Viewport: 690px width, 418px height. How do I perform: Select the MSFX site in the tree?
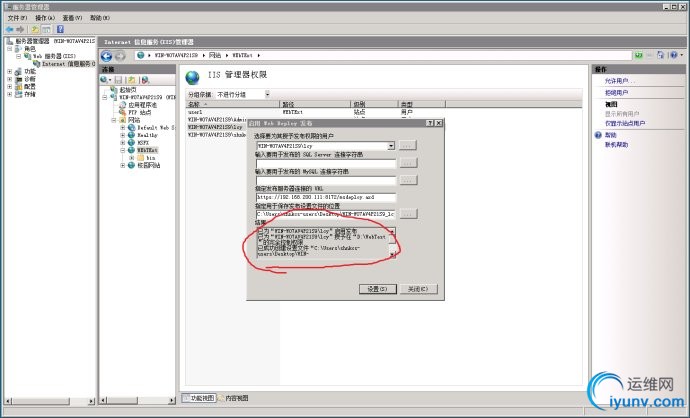point(143,143)
